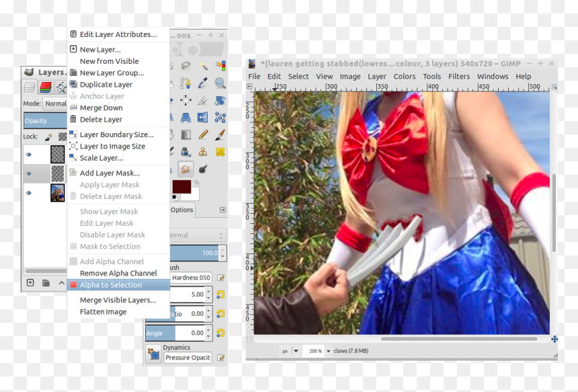Select the Flip tool

[203, 118]
